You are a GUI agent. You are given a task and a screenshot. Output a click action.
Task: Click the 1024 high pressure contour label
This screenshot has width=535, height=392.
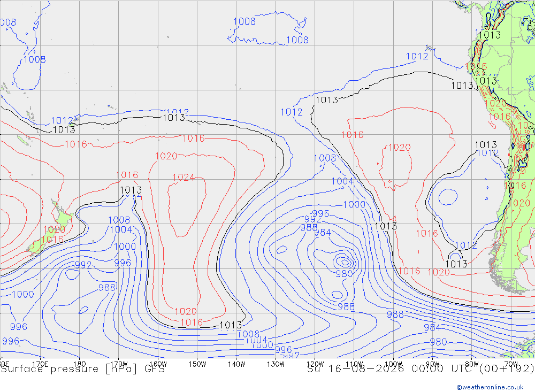(x=184, y=178)
